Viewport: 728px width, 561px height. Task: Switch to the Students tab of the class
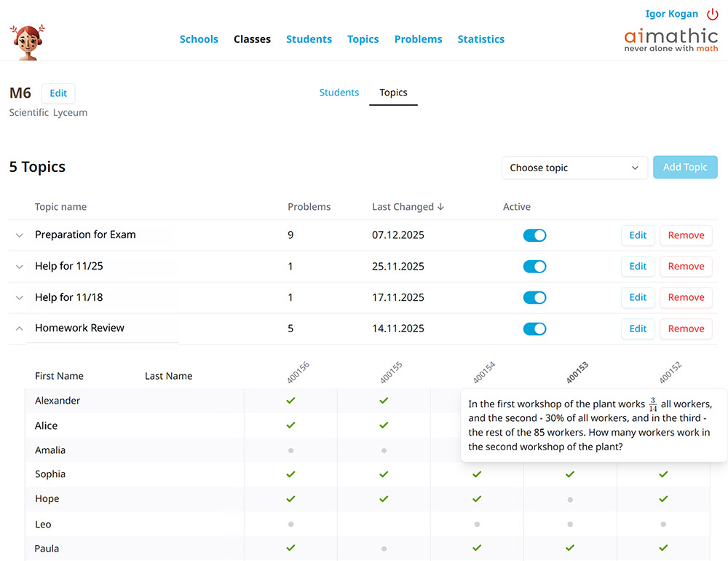[339, 93]
